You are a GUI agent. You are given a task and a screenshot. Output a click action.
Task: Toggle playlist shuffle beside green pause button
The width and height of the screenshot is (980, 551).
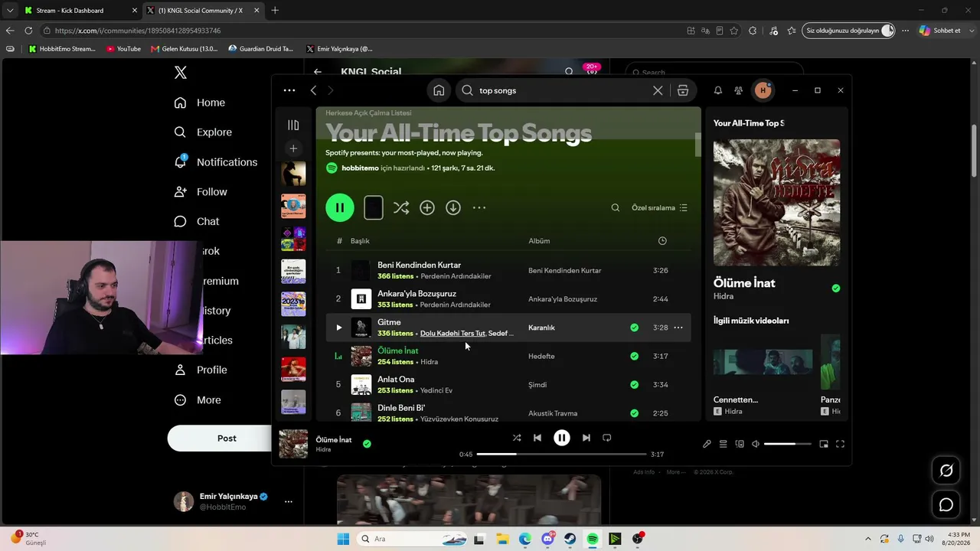click(401, 207)
